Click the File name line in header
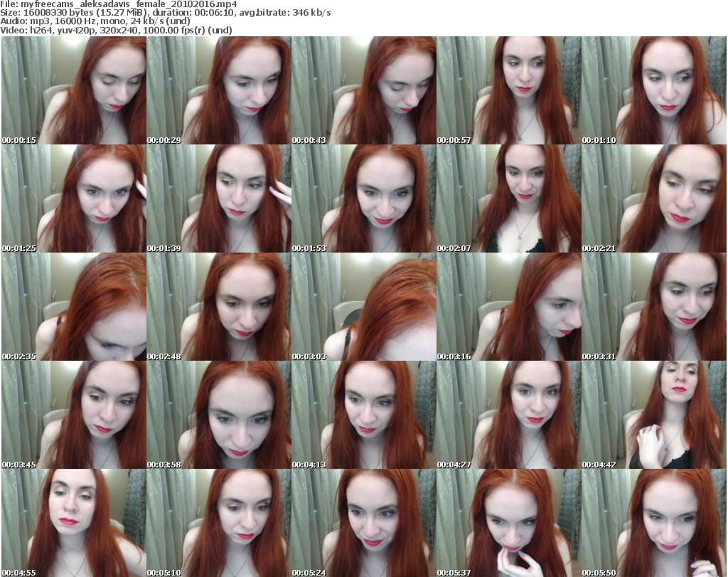 [119, 4]
